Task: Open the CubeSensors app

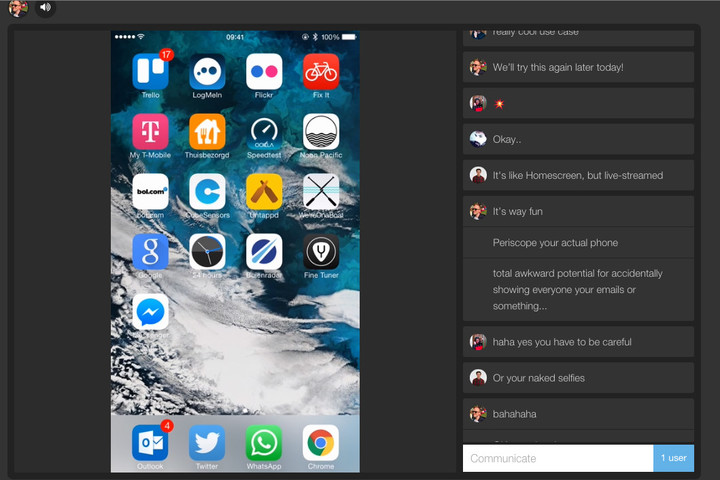Action: 207,192
